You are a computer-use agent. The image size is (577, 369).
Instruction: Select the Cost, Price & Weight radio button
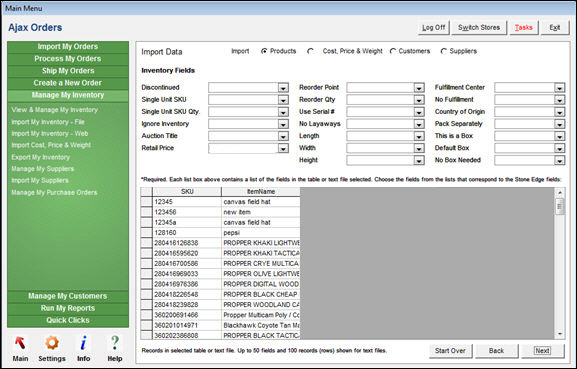coord(310,51)
